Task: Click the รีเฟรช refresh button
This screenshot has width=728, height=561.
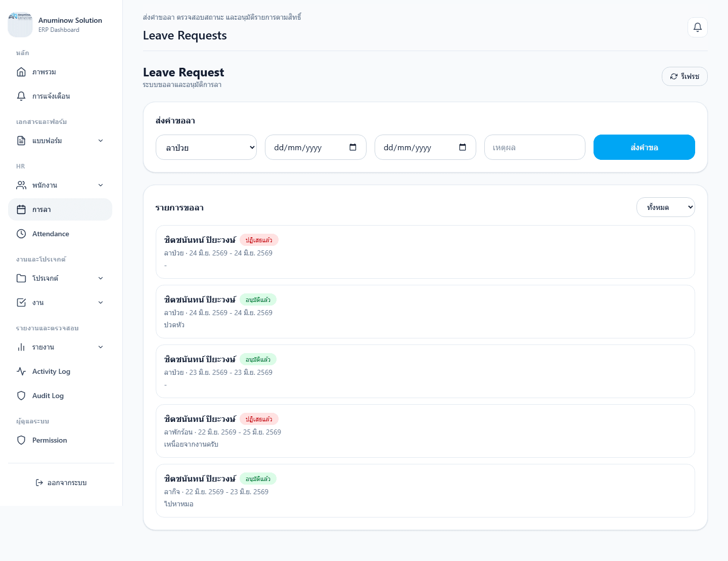Action: pyautogui.click(x=685, y=76)
